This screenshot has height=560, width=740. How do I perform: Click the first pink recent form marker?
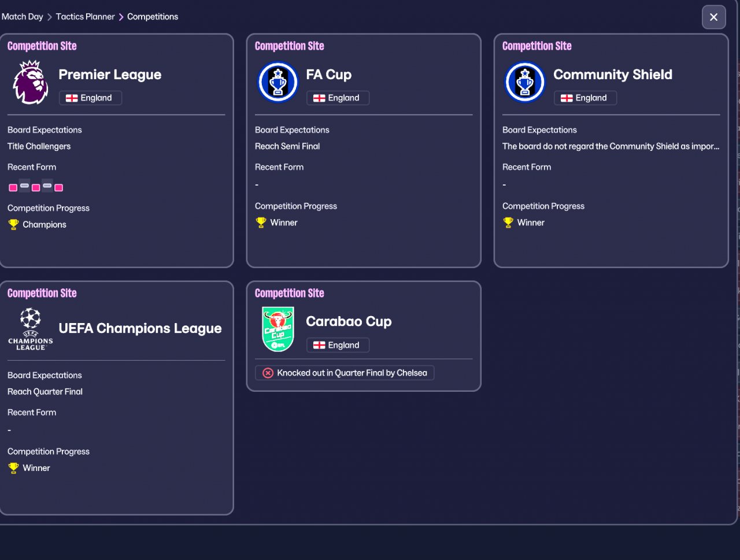tap(13, 187)
